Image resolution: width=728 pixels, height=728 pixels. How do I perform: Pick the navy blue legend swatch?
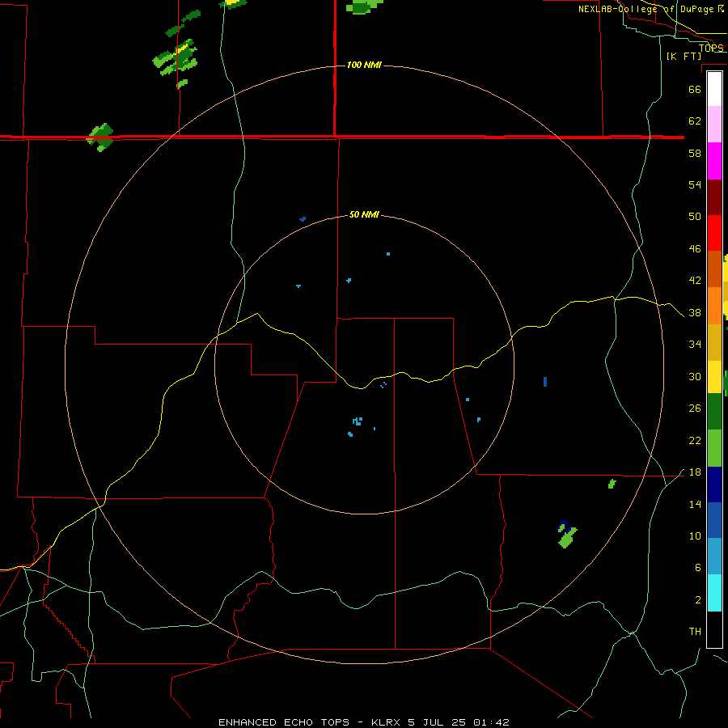(x=714, y=485)
